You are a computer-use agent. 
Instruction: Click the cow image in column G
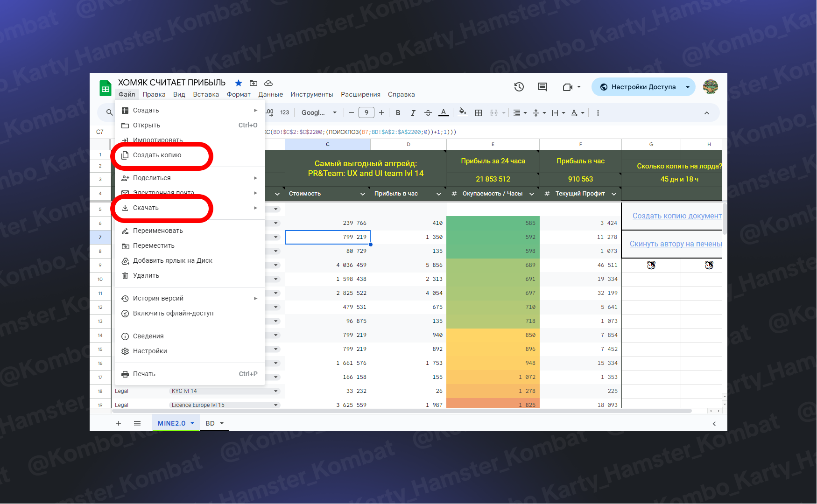point(651,265)
